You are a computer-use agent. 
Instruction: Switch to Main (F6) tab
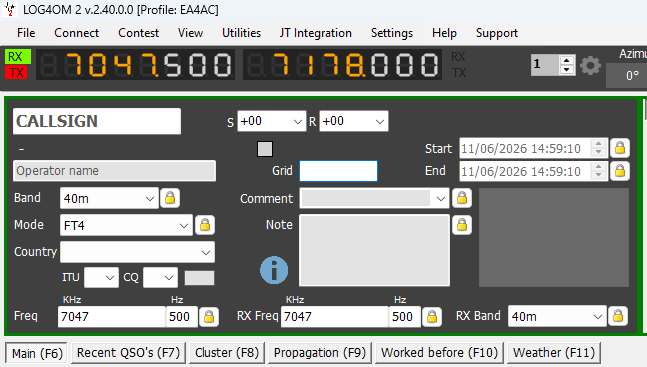[37, 353]
